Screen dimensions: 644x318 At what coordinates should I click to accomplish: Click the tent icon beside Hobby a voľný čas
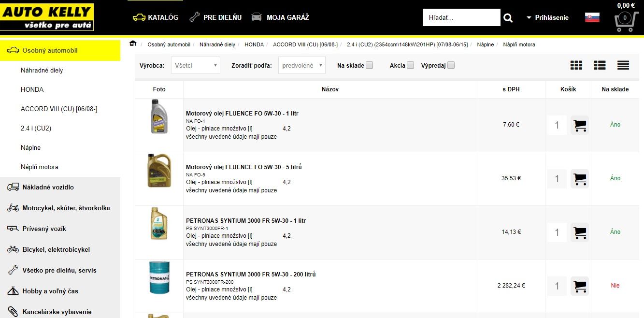click(13, 291)
